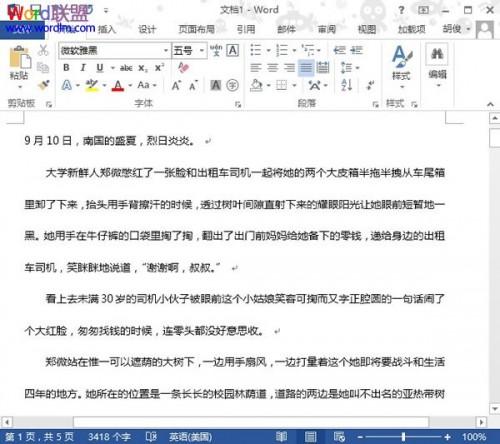This screenshot has width=500, height=444.
Task: Click the Sort A-Z icon
Action: [347, 85]
